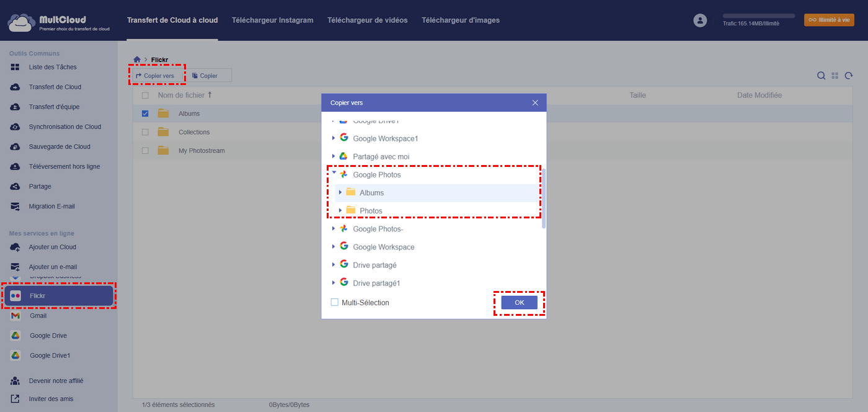Screen dimensions: 868x412
Task: Click the Collections folder icon
Action: point(163,132)
